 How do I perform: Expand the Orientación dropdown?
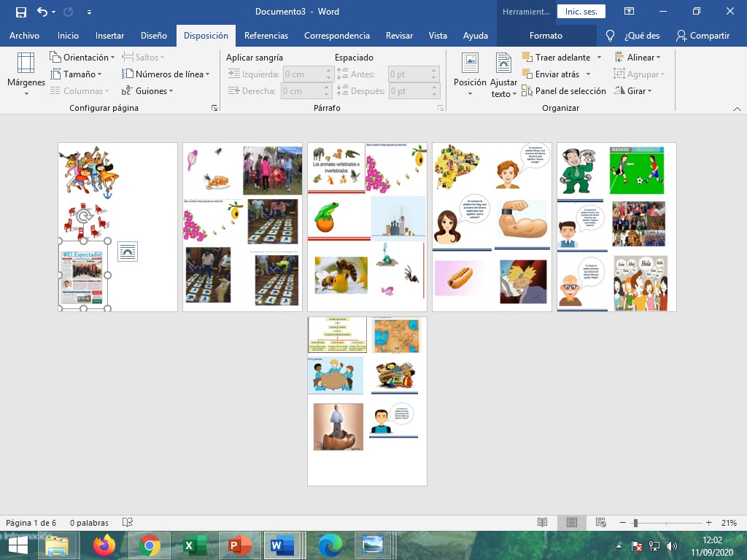point(82,58)
